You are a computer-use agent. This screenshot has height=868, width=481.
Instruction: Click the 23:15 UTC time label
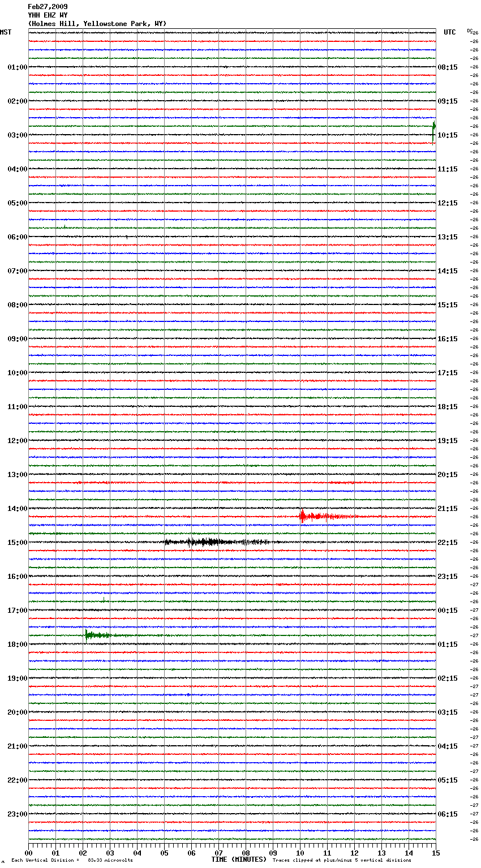[448, 577]
